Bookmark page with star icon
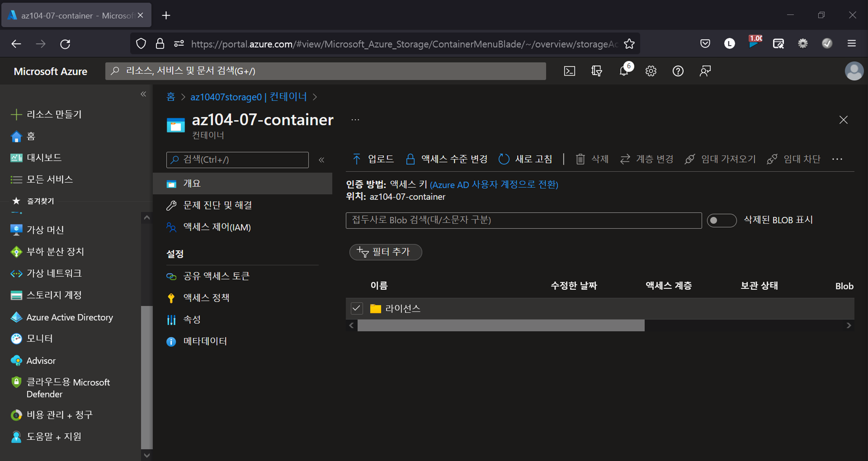The image size is (868, 461). tap(629, 44)
